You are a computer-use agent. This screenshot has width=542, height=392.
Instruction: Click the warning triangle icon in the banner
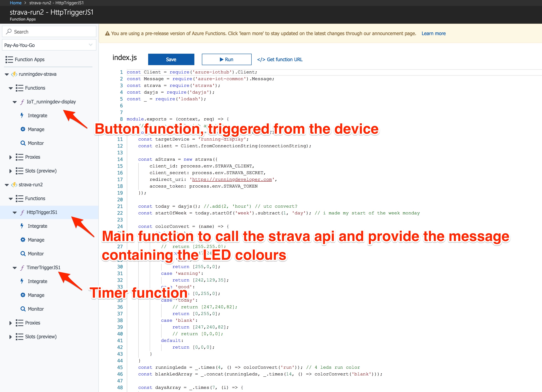(107, 33)
